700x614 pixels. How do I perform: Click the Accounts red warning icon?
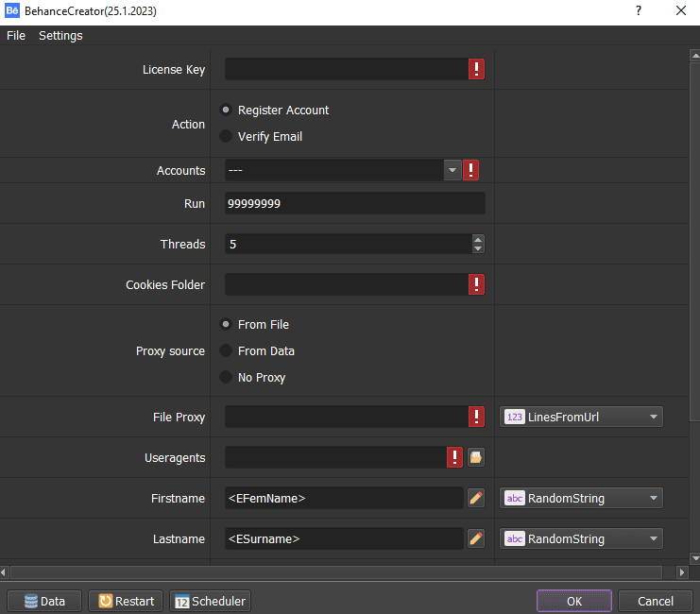470,170
